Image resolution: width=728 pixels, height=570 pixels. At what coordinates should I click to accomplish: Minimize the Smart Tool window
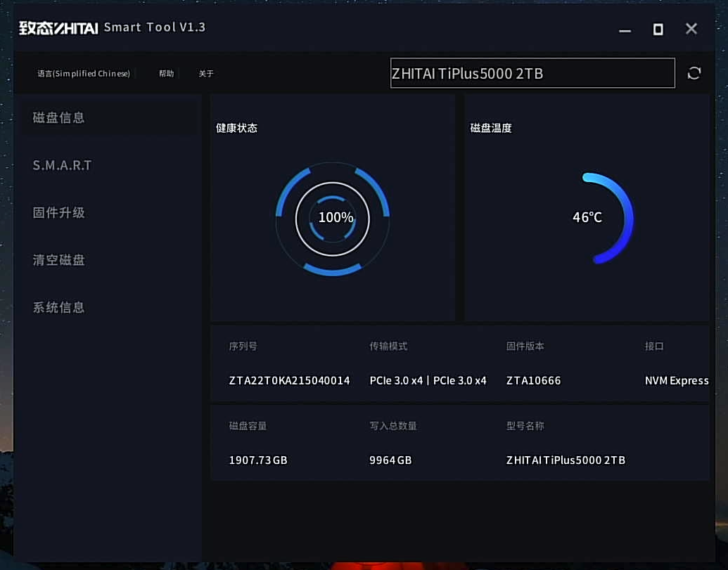(625, 30)
